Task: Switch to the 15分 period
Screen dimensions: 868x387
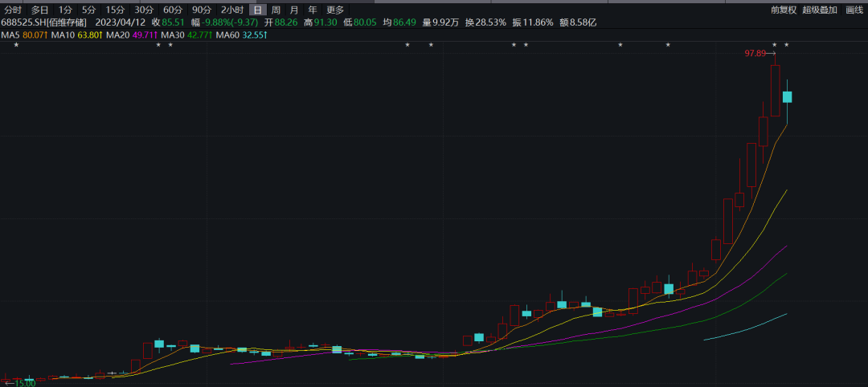Action: tap(115, 10)
